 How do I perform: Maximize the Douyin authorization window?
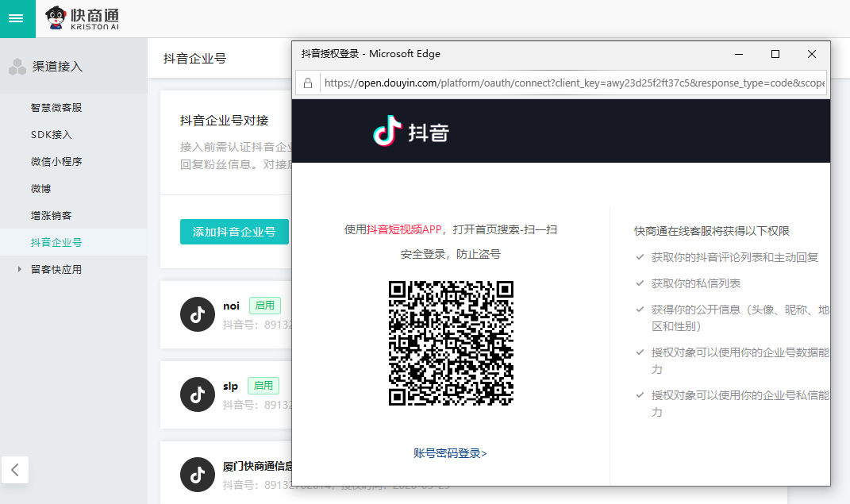click(775, 54)
